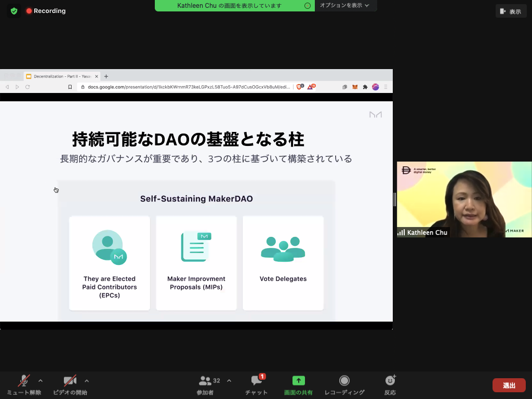532x399 pixels.
Task: Open the extensions puzzle icon
Action: [365, 87]
